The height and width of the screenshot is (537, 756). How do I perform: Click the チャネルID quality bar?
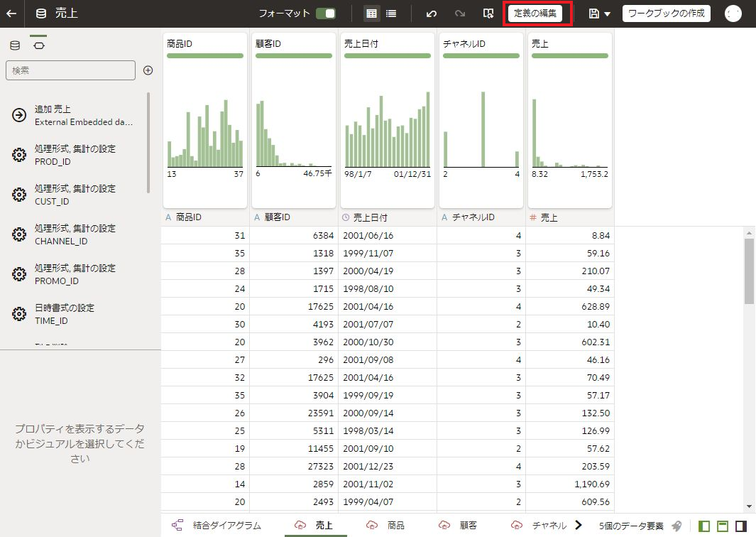(481, 56)
